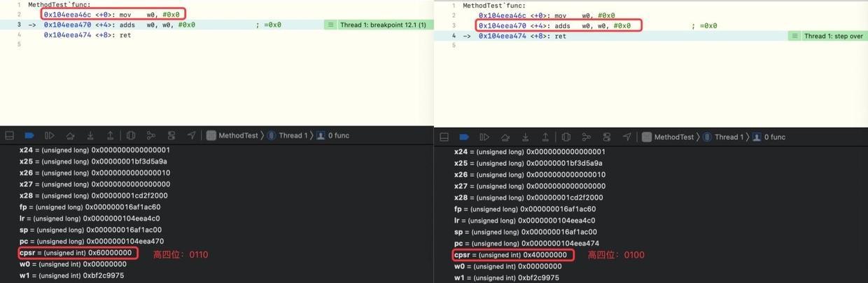This screenshot has height=283, width=868.
Task: Continue program execution in left debug bar
Action: (50, 136)
